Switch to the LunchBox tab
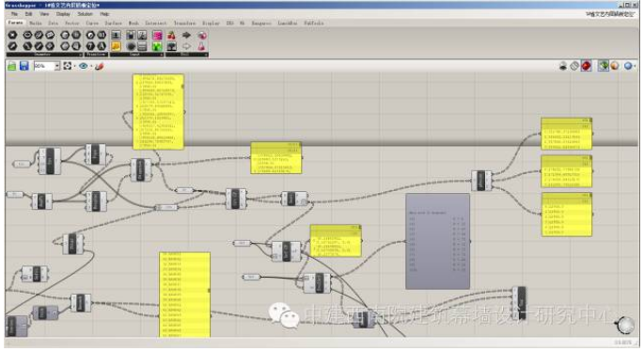The height and width of the screenshot is (352, 644). click(288, 24)
